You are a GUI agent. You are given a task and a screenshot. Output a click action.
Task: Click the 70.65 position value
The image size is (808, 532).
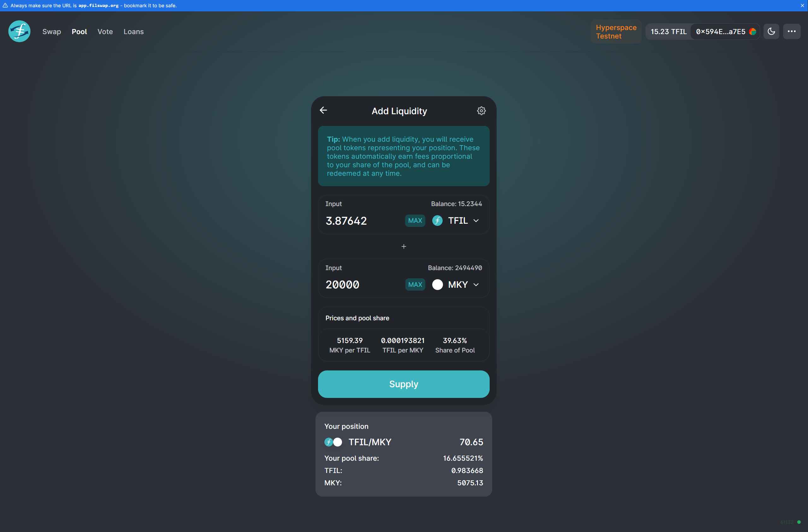coord(471,442)
